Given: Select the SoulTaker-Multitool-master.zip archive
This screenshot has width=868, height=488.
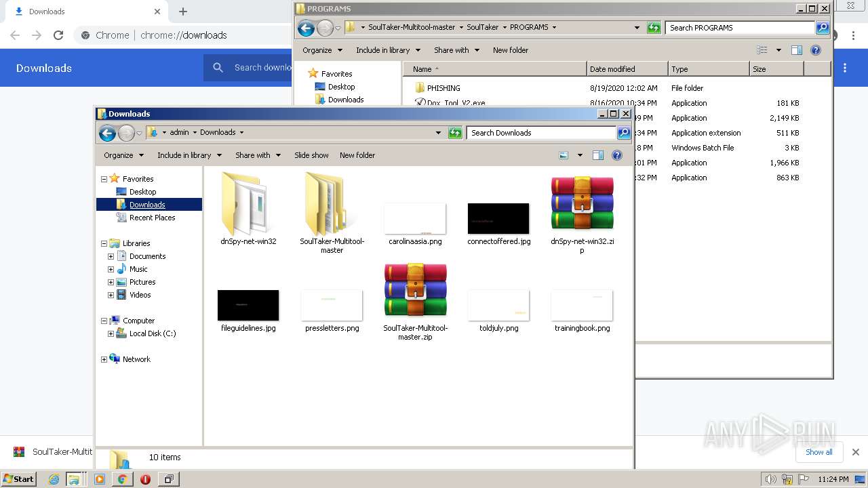Looking at the screenshot, I should pyautogui.click(x=415, y=300).
